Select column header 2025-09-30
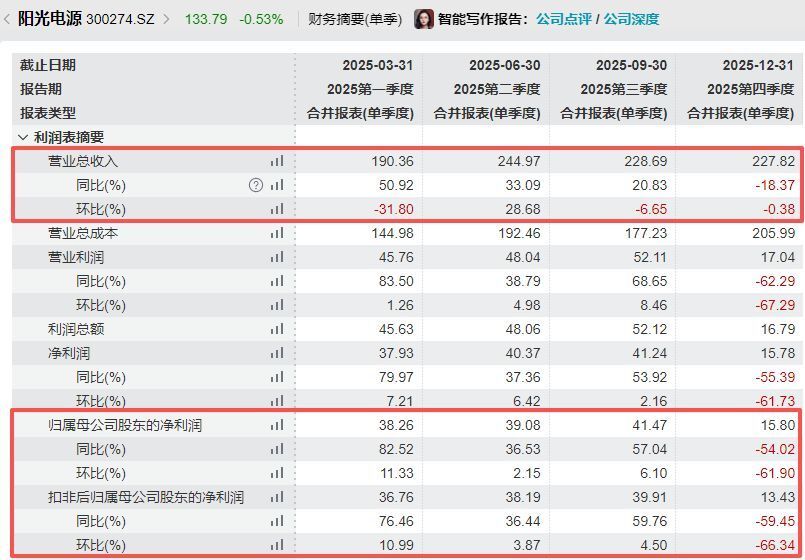The image size is (805, 560). coord(631,65)
